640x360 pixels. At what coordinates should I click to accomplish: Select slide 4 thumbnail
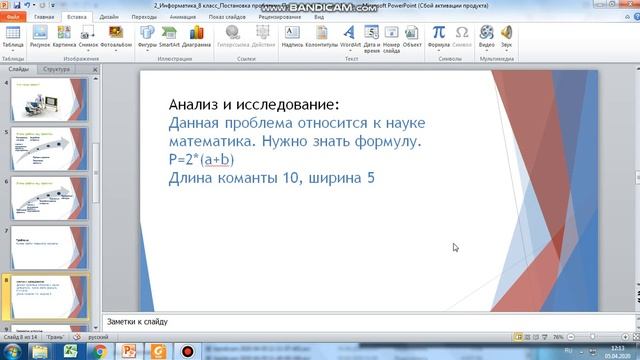(49, 100)
